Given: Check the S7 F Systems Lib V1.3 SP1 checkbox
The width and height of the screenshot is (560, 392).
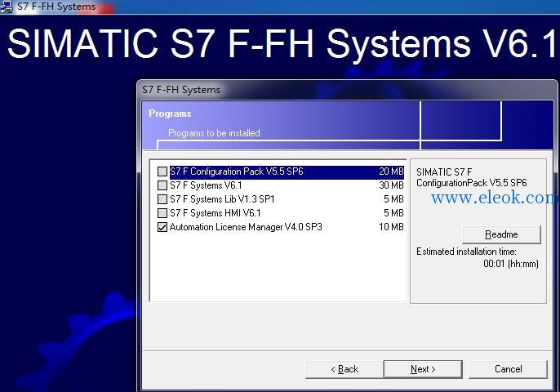Looking at the screenshot, I should point(162,199).
